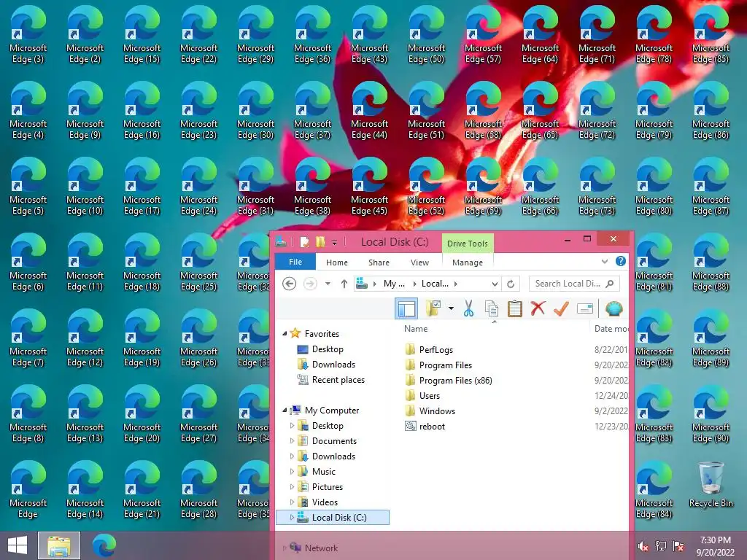Click the taskbar clock showing 7:30 PM

coord(716,546)
